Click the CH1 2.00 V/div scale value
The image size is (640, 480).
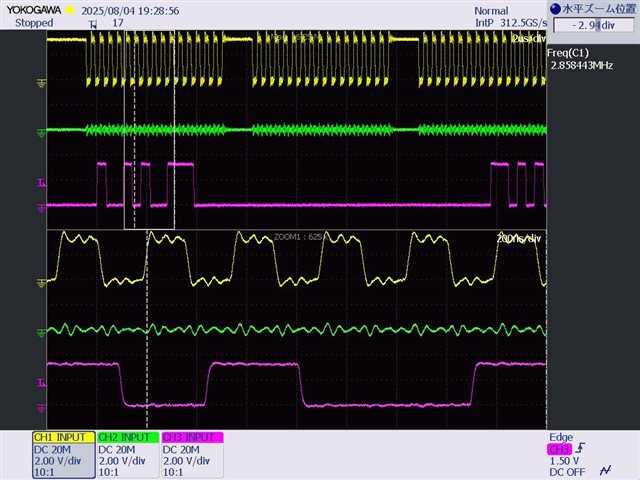[58, 461]
